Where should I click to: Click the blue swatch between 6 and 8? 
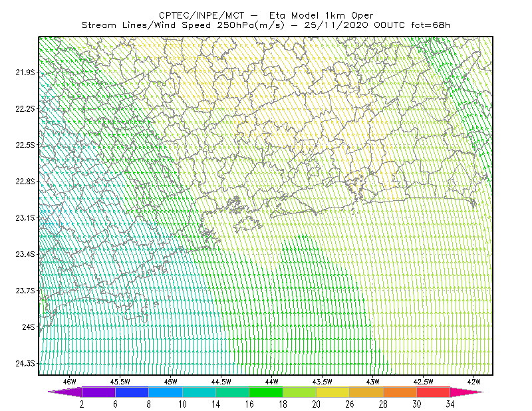[x=132, y=392]
